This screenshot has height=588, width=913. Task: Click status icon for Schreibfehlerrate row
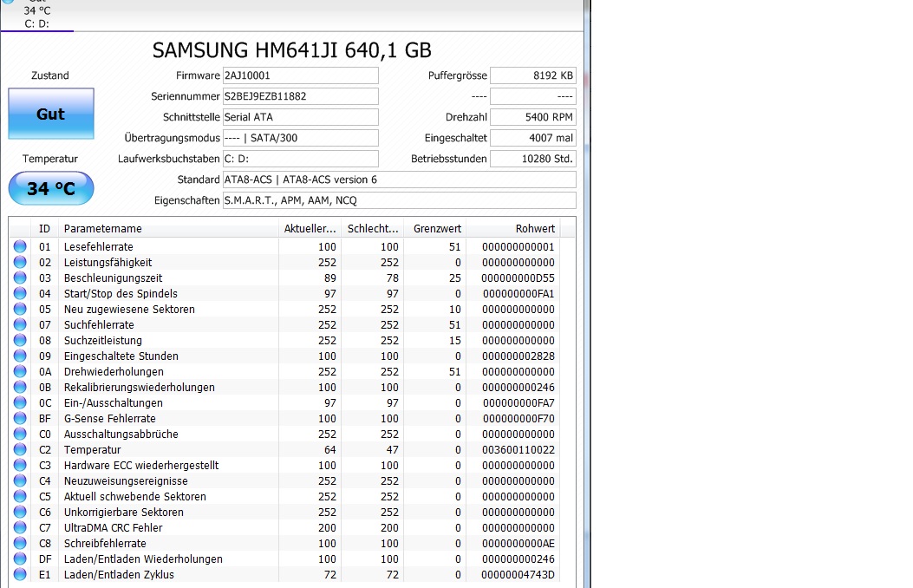(21, 543)
